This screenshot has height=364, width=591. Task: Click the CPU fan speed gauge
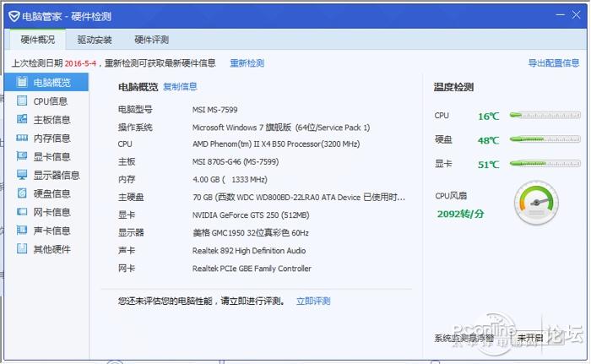536,204
